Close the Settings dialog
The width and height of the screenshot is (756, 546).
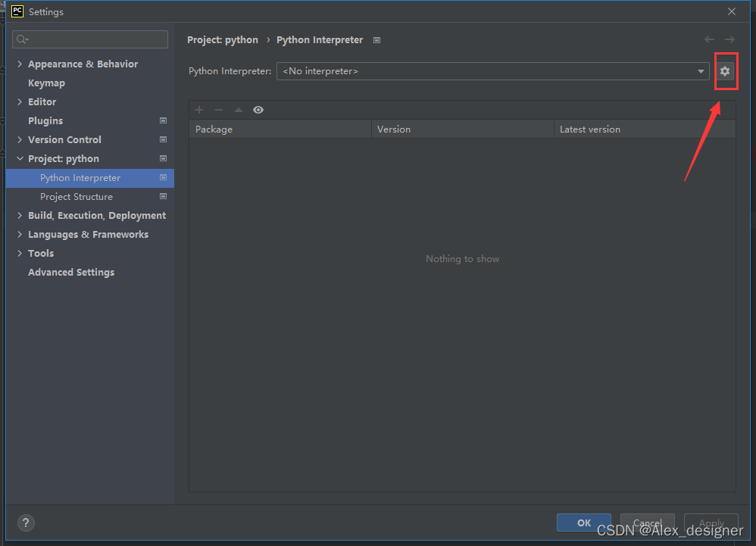tap(732, 11)
